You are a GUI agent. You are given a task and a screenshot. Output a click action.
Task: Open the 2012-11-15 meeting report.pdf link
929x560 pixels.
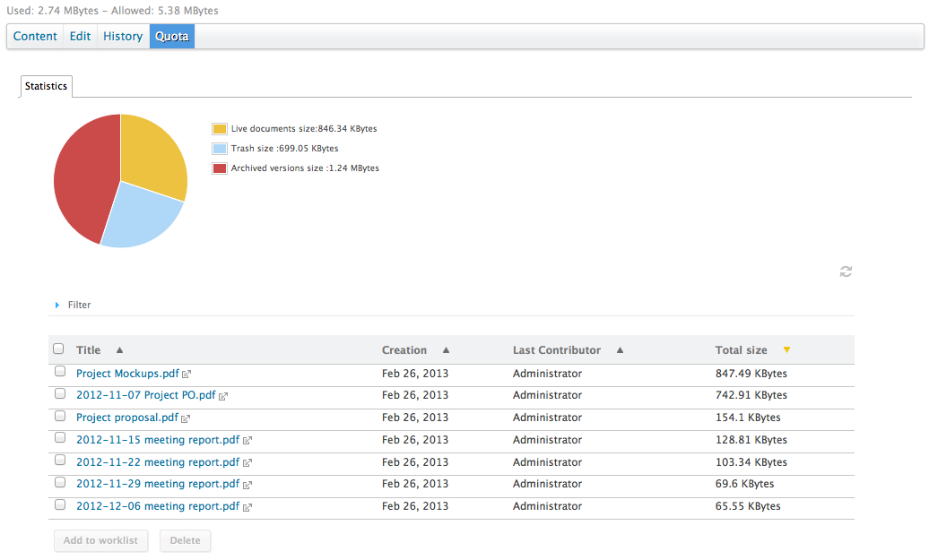pos(158,440)
